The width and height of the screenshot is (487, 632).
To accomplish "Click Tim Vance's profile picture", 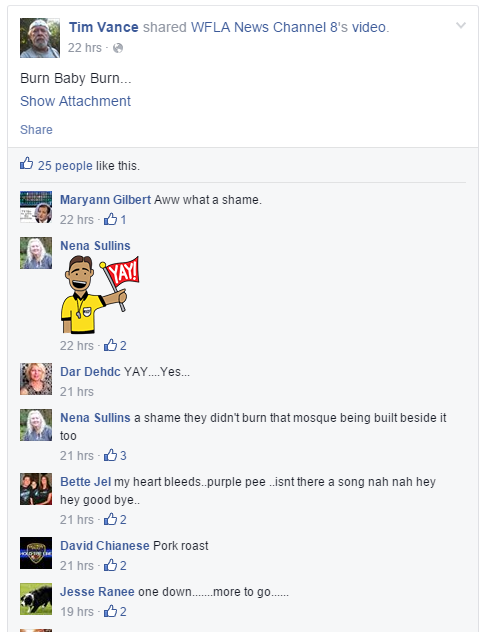I will click(x=40, y=38).
